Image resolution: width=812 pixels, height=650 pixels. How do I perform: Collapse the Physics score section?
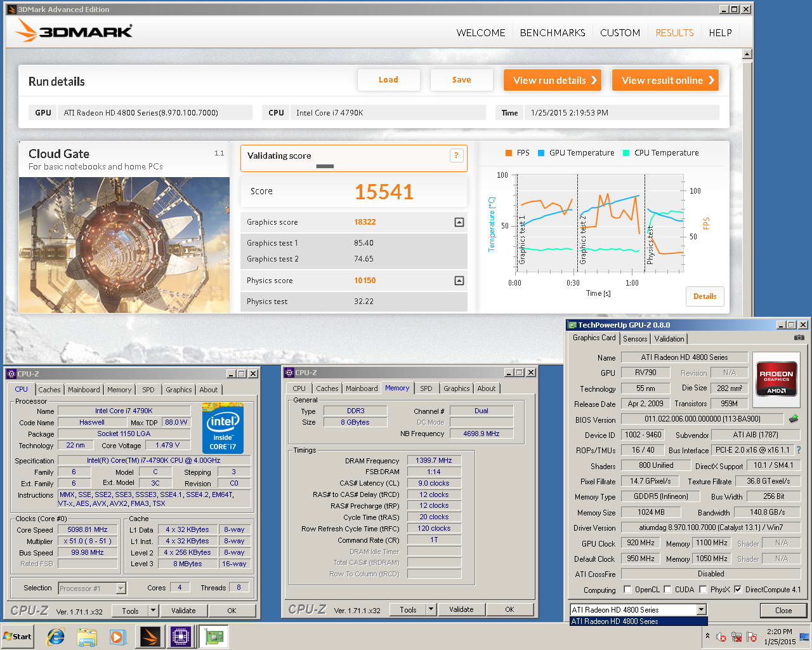[x=459, y=281]
